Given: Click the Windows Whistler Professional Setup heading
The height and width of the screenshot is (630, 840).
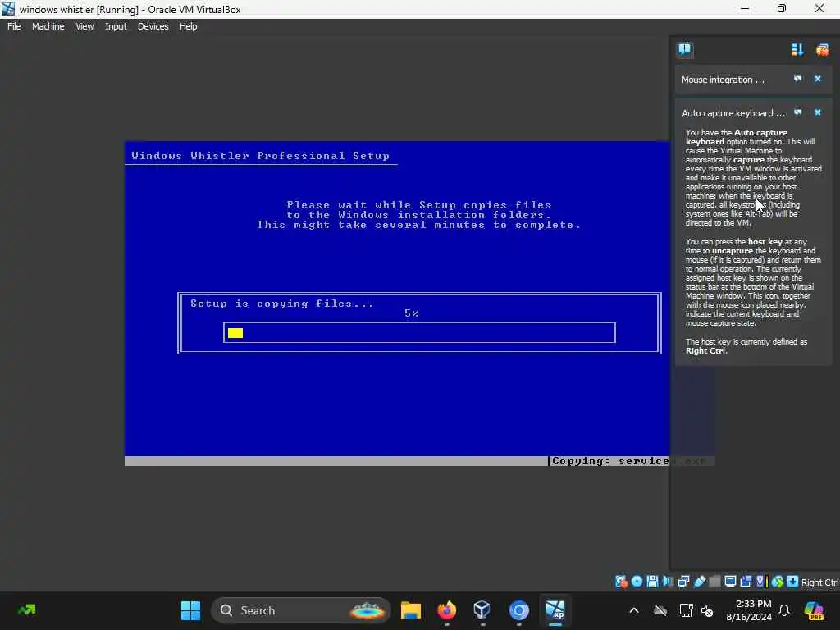Looking at the screenshot, I should coord(260,155).
